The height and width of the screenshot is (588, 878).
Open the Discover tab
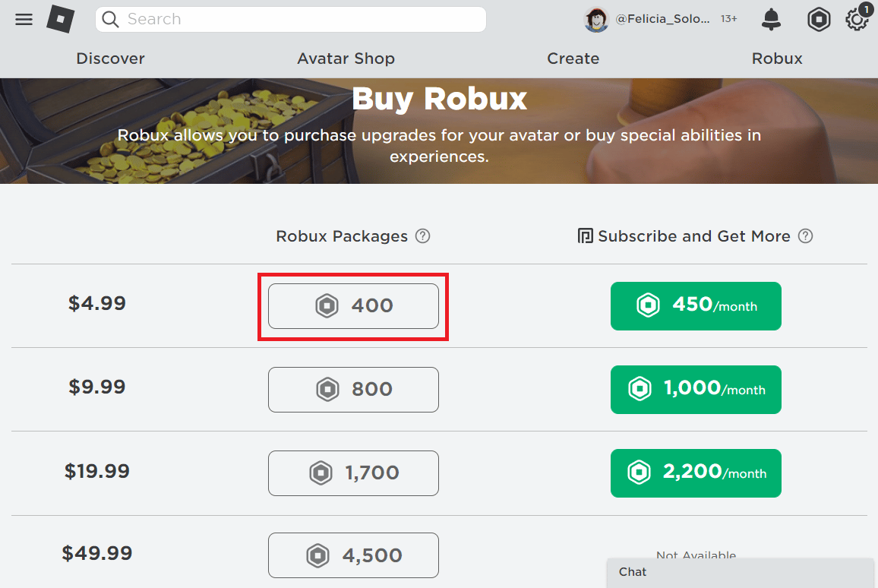point(110,58)
